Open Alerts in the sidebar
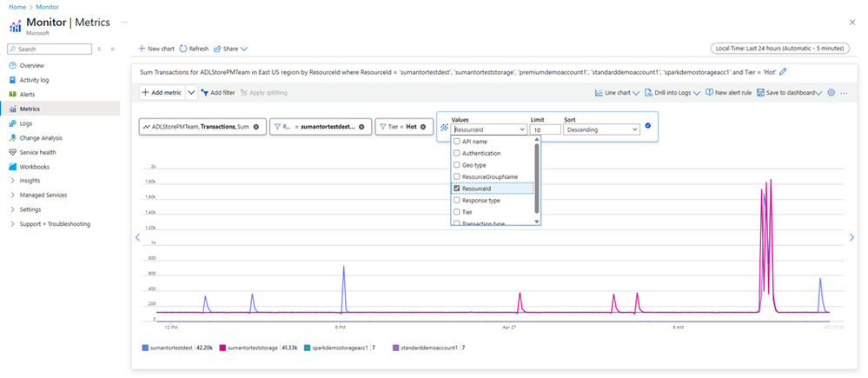This screenshot has width=868, height=378. click(x=26, y=94)
